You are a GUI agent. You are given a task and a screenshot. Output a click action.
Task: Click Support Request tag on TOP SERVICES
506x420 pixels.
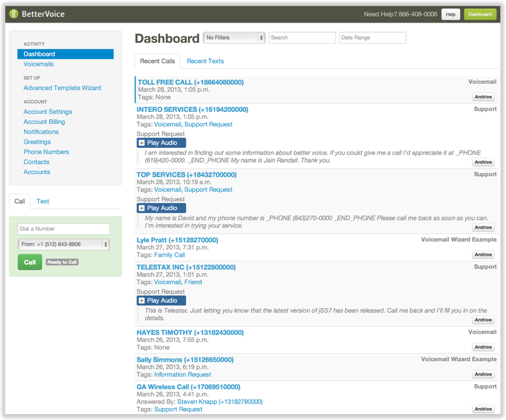pyautogui.click(x=208, y=190)
